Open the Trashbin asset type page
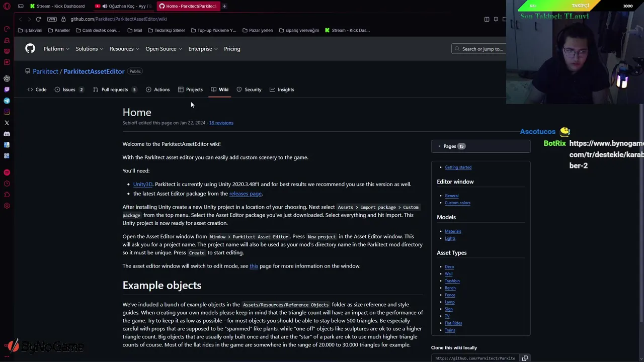The height and width of the screenshot is (362, 644). (452, 281)
